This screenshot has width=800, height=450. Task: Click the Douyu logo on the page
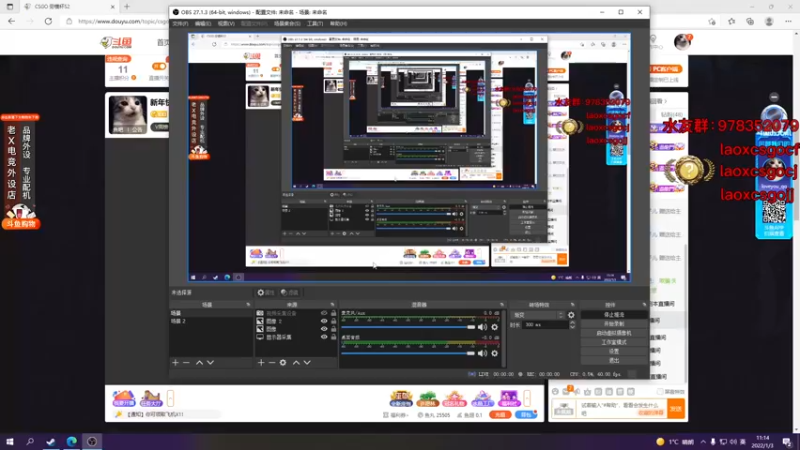pos(116,42)
